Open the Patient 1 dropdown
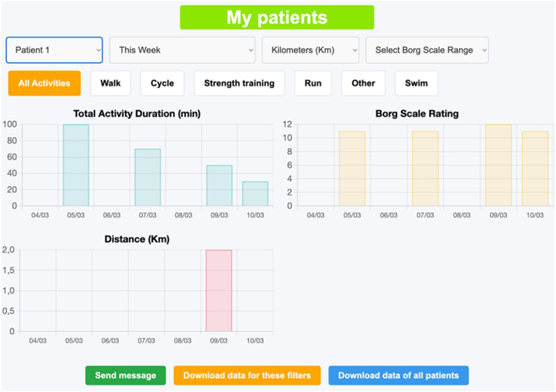The image size is (556, 392). pyautogui.click(x=54, y=50)
